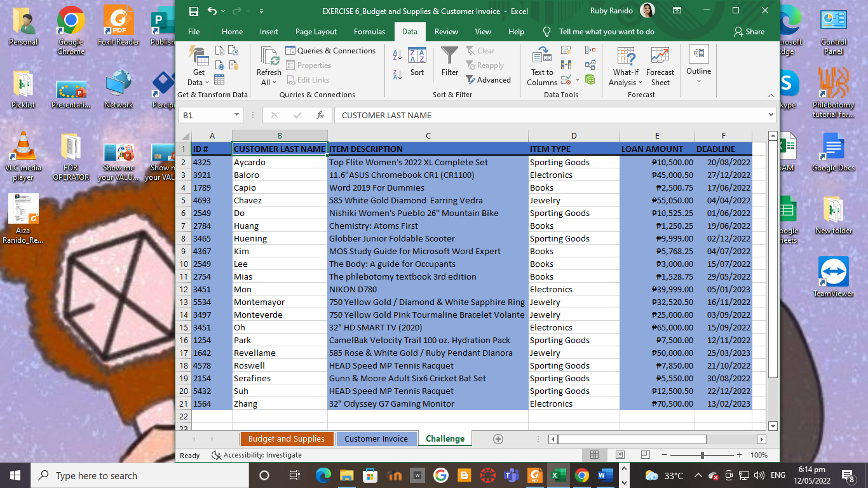868x488 pixels.
Task: Click the Insert Function fx icon
Action: 320,115
